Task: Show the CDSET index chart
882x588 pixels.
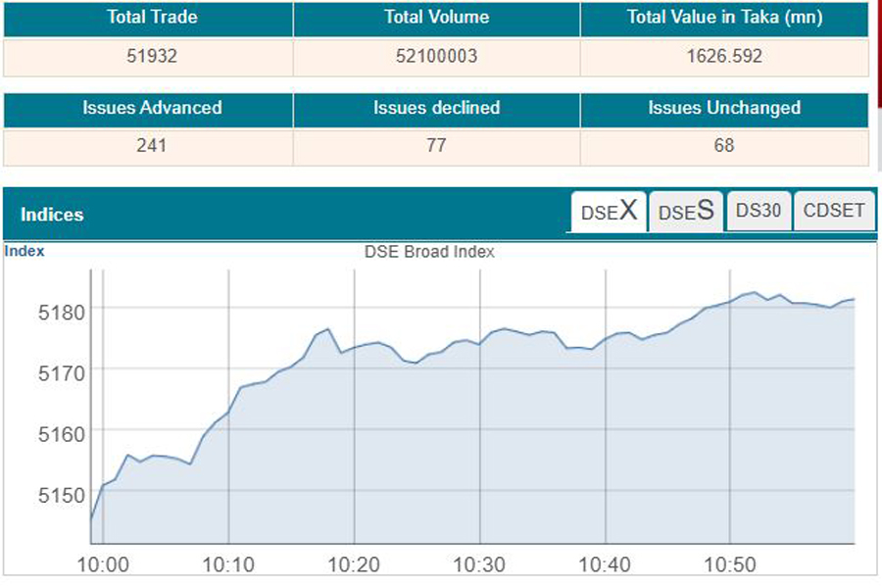Action: [834, 211]
